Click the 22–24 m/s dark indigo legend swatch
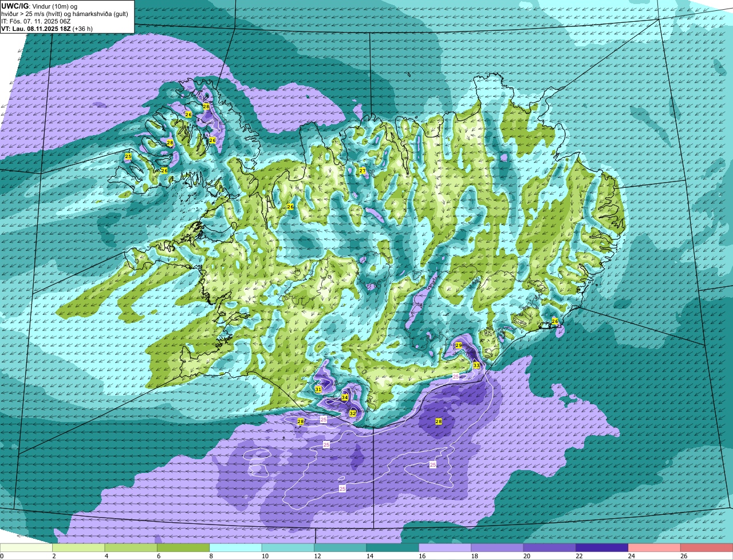This screenshot has width=733, height=560. click(x=602, y=548)
